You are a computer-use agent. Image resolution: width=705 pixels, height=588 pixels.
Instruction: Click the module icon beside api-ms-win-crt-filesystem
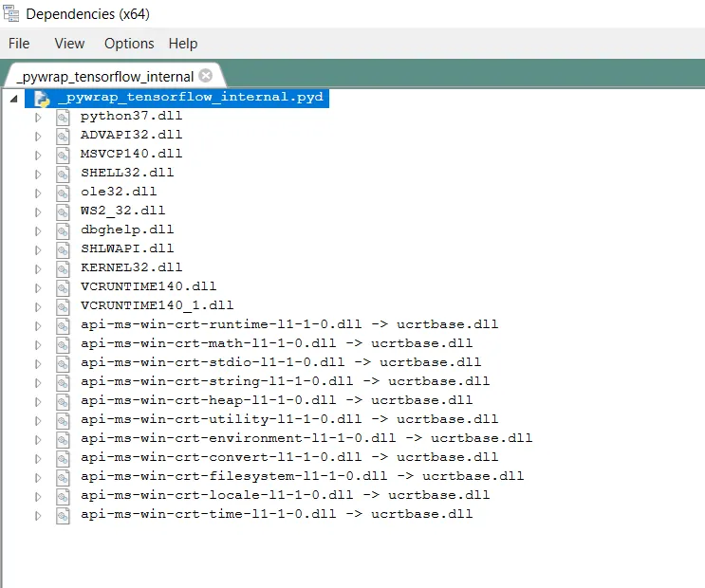(63, 477)
